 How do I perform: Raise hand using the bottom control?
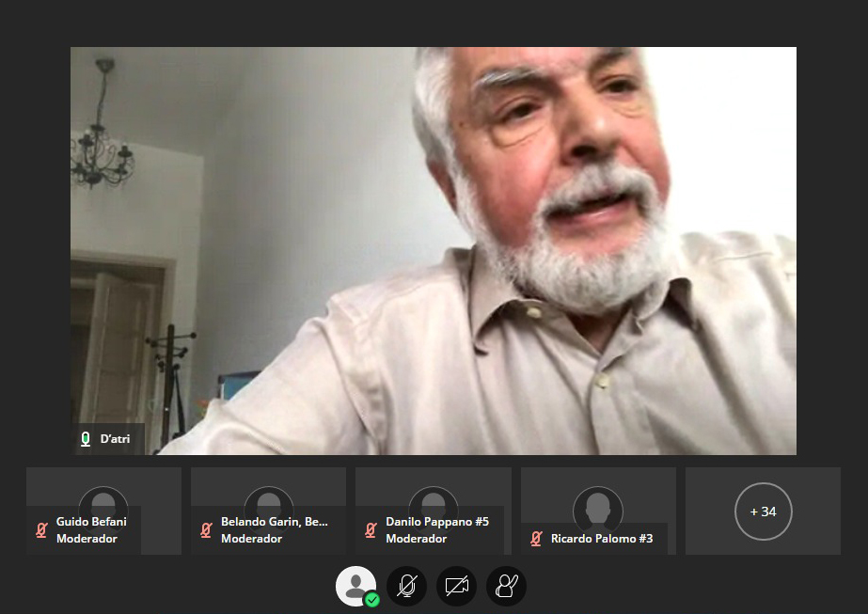506,587
